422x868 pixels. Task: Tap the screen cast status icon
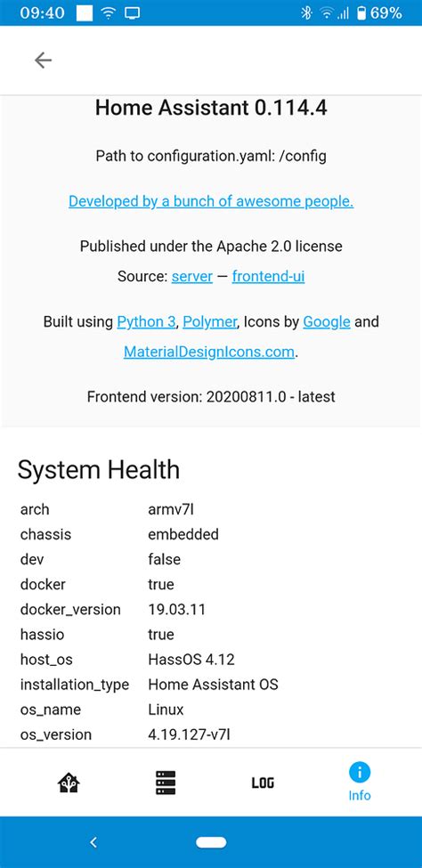tap(132, 12)
